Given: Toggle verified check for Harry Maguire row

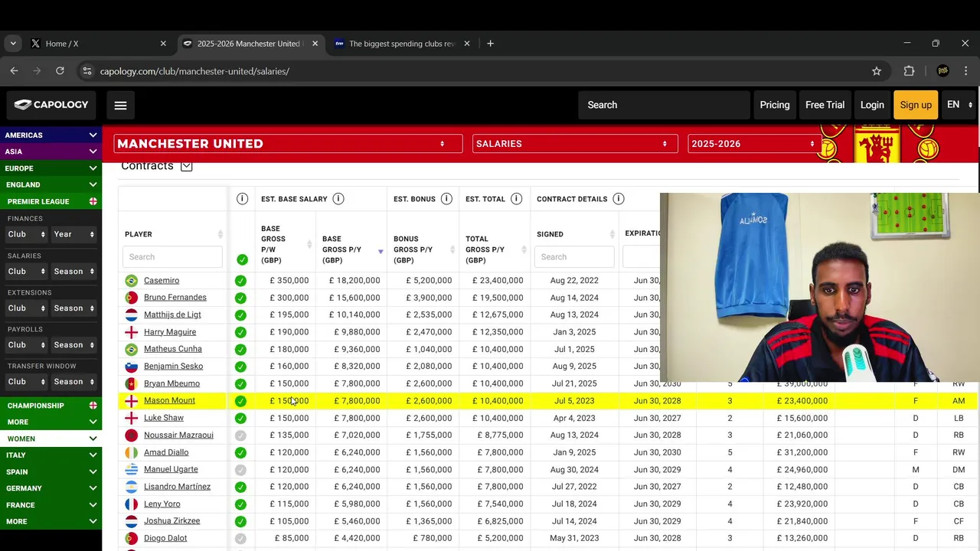Looking at the screenshot, I should pyautogui.click(x=240, y=332).
